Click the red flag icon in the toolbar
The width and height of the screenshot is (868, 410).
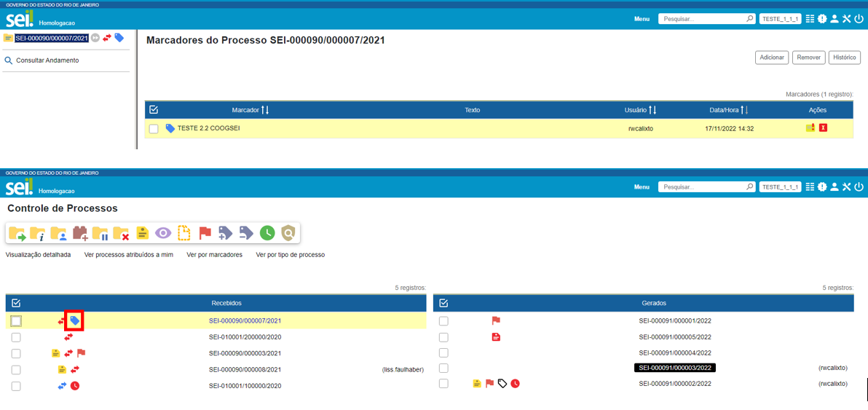(x=205, y=233)
